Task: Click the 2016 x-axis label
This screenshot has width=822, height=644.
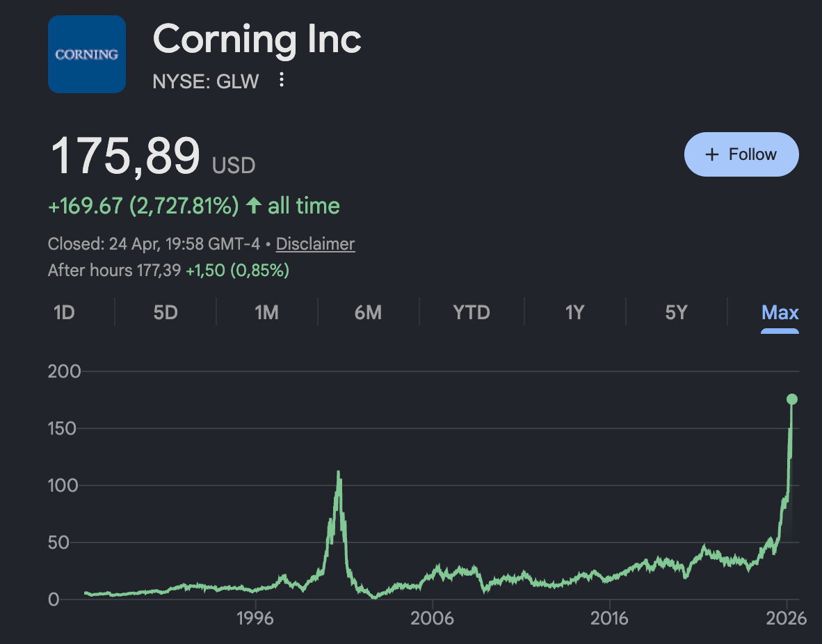Action: (x=609, y=618)
